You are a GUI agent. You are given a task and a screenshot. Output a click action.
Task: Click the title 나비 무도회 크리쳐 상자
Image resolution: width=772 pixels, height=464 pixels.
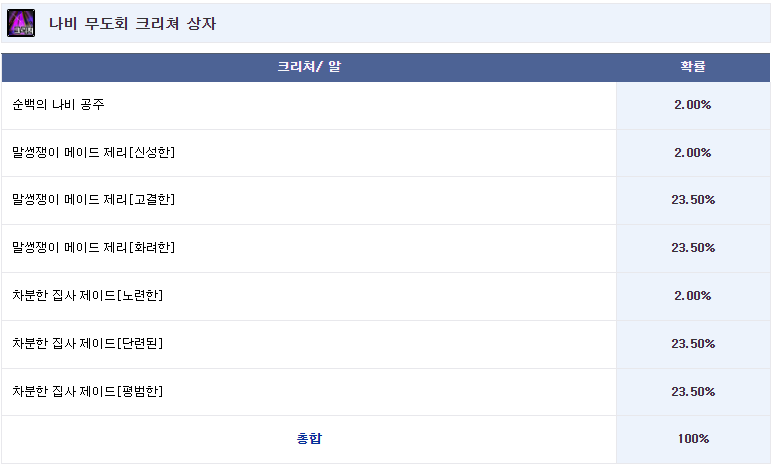tap(132, 23)
